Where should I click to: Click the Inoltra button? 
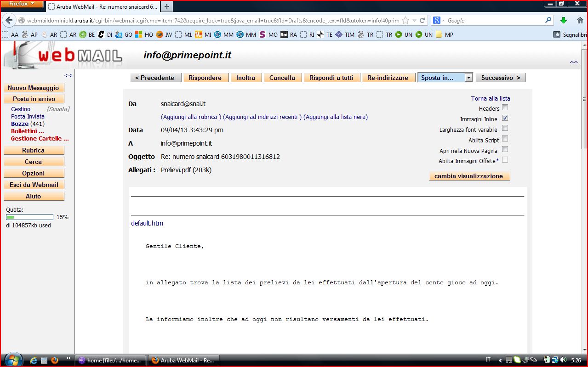[x=245, y=78]
